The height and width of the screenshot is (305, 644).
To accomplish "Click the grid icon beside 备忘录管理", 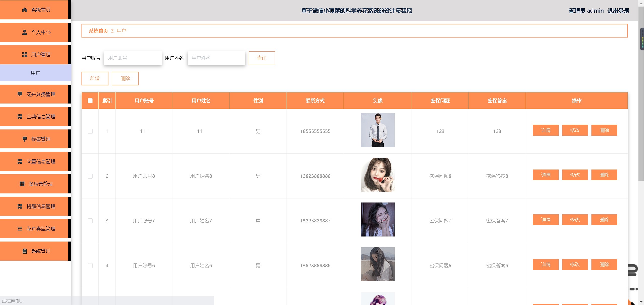I will click(x=22, y=184).
